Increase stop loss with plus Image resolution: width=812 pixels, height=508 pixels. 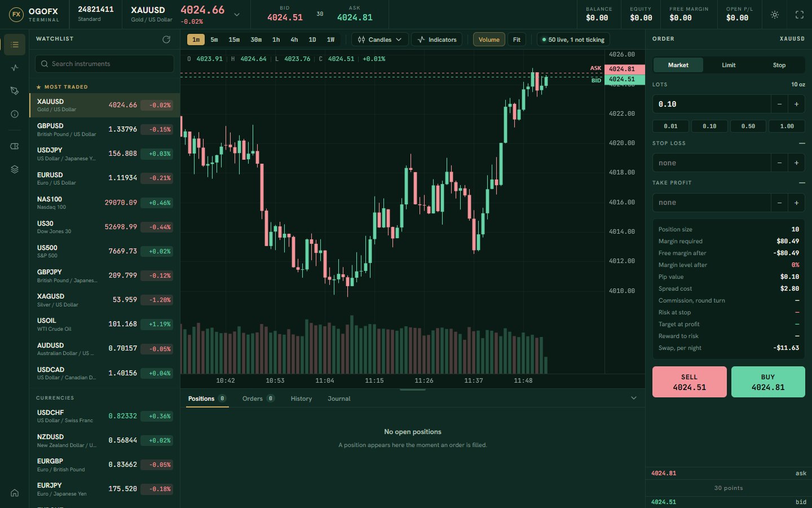tap(796, 163)
